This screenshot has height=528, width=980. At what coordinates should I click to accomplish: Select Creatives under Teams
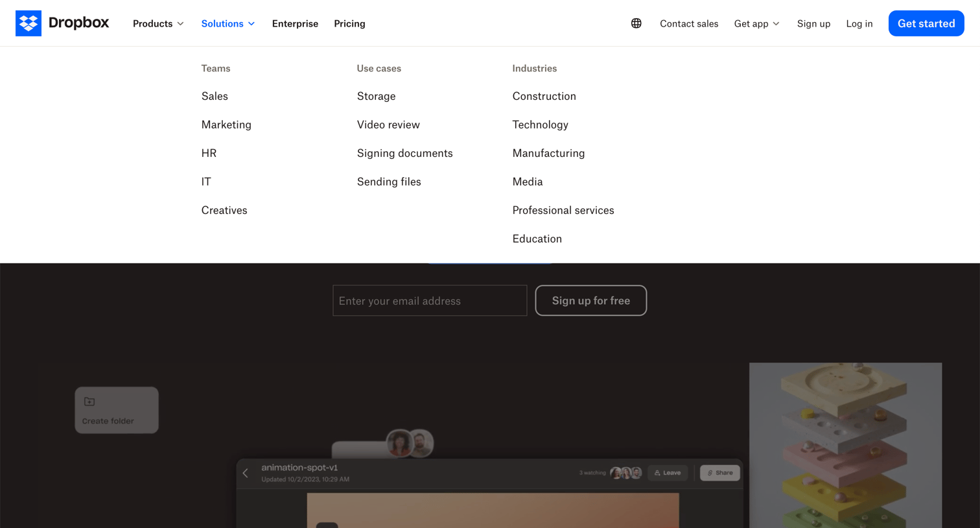click(224, 210)
